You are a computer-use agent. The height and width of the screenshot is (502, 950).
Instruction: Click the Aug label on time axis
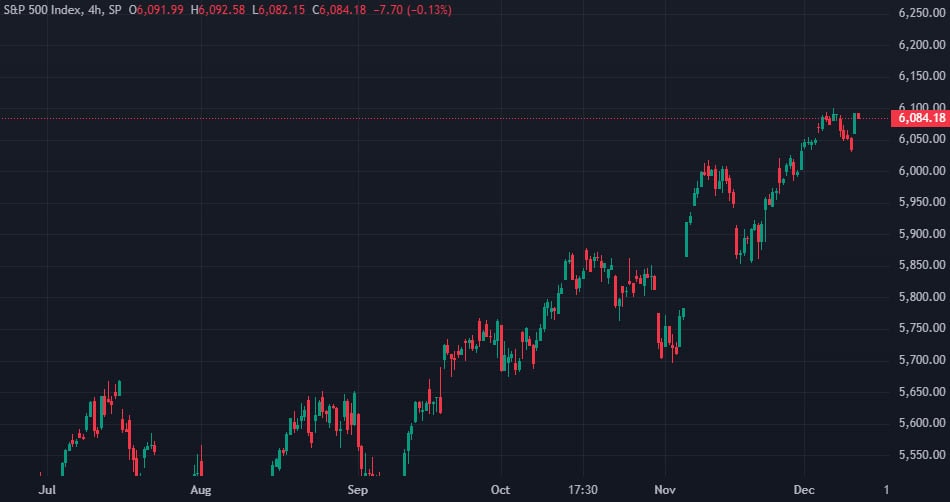pos(201,490)
